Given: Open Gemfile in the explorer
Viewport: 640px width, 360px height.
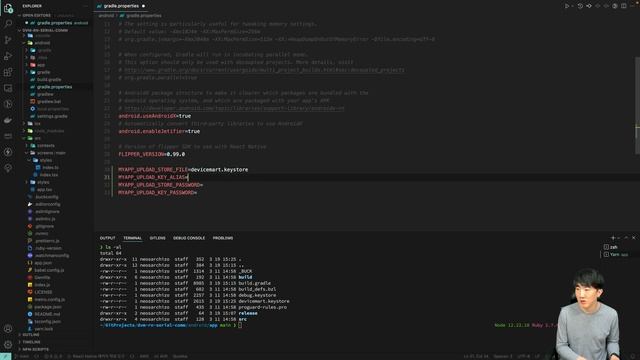Looking at the screenshot, I should tap(42, 277).
